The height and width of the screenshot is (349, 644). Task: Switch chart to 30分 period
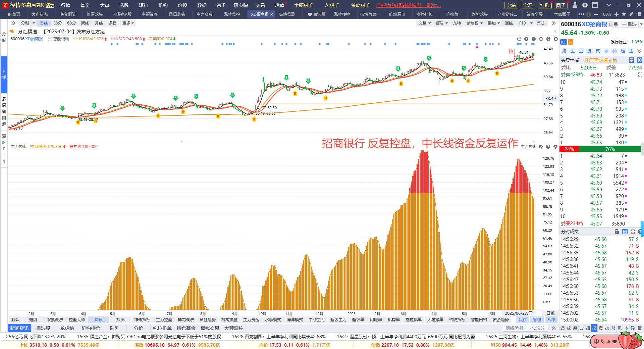(58, 23)
